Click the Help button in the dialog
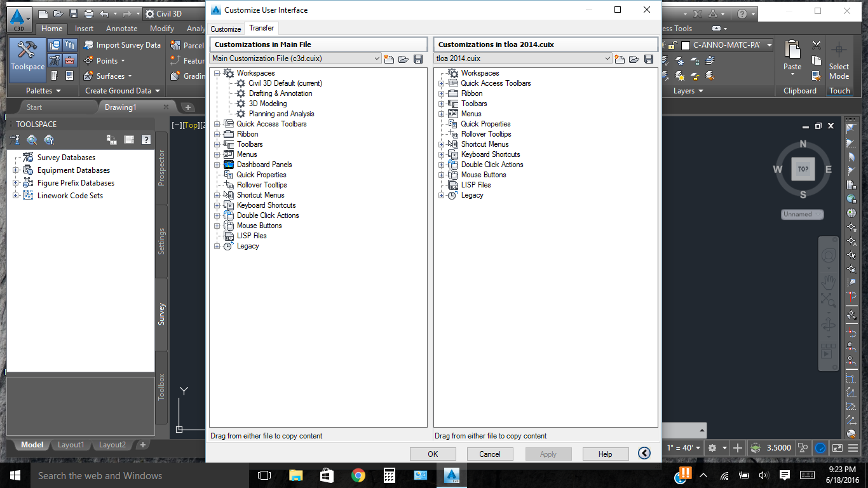The width and height of the screenshot is (868, 488). point(605,454)
